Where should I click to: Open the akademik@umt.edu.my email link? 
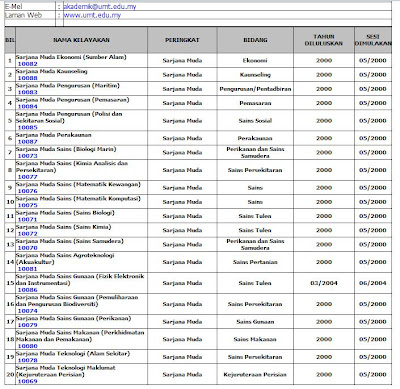pyautogui.click(x=100, y=6)
